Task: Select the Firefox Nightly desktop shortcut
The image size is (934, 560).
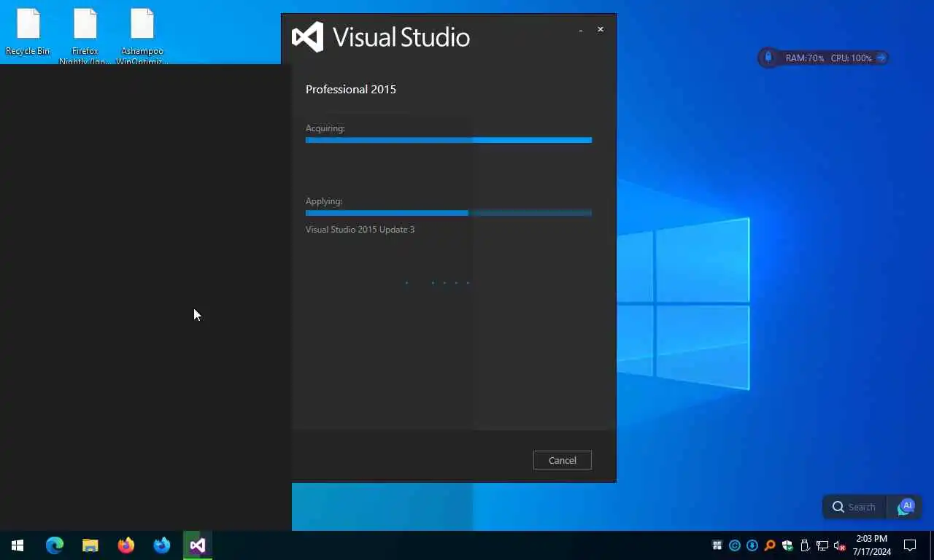Action: (x=85, y=36)
